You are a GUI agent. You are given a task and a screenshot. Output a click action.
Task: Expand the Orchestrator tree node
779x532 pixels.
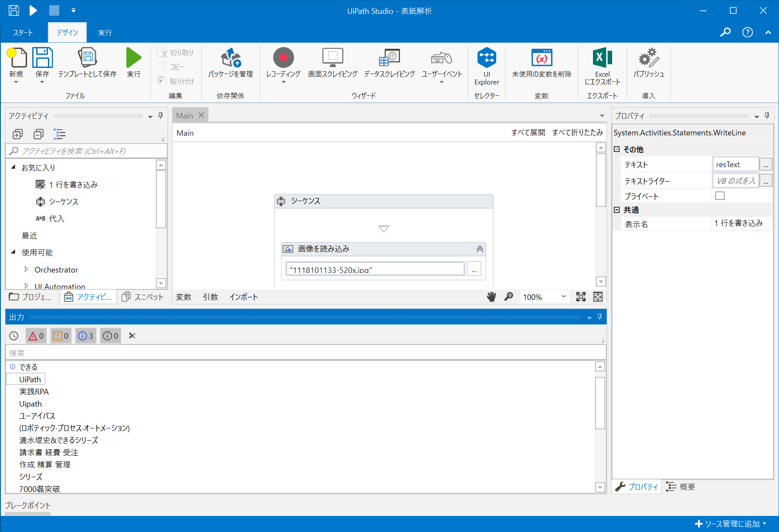pos(26,269)
